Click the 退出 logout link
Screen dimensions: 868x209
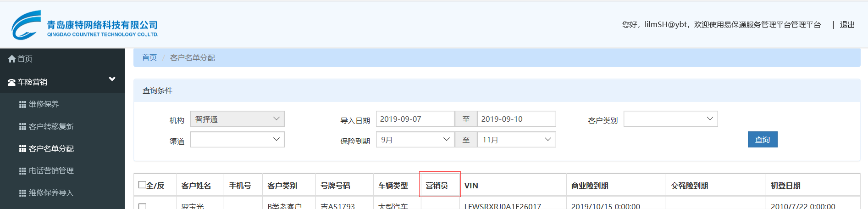tap(847, 25)
